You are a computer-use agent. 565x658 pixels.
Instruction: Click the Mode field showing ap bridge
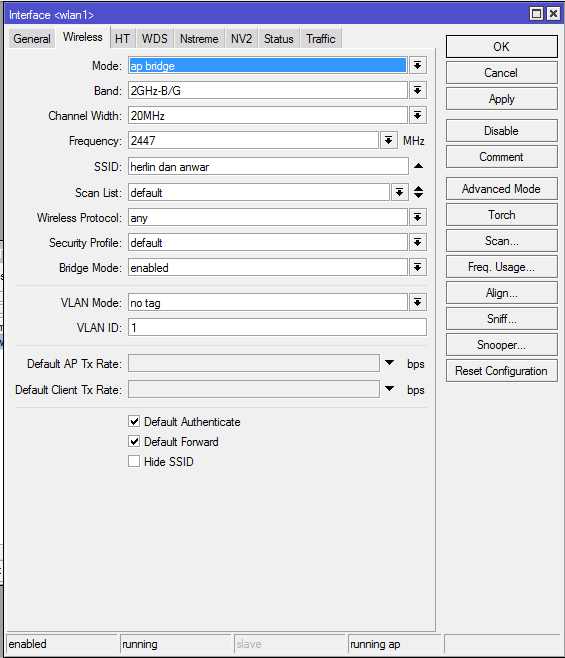(x=268, y=65)
